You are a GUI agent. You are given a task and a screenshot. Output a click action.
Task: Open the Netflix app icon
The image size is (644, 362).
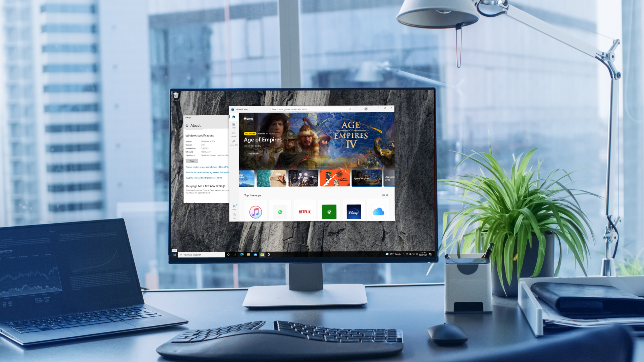[305, 211]
